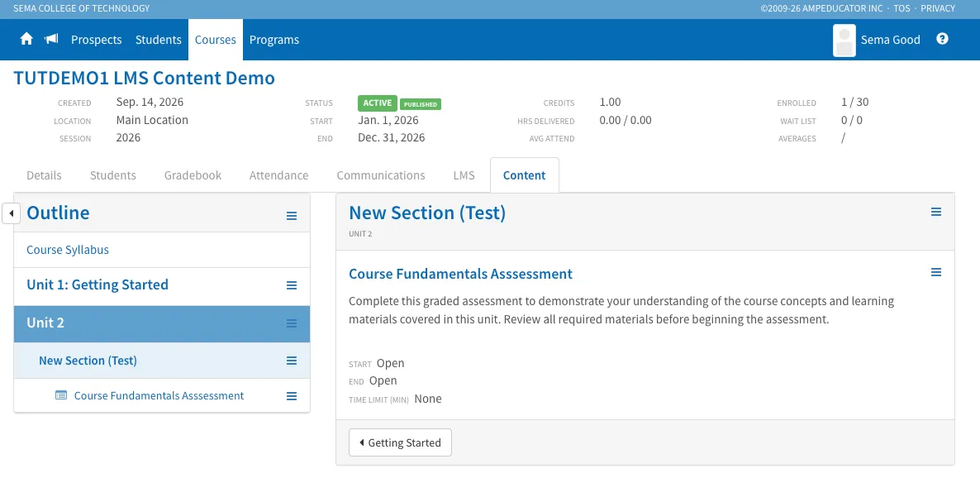Open the outline Course Fundamentals Asssessment row menu

[x=291, y=396]
